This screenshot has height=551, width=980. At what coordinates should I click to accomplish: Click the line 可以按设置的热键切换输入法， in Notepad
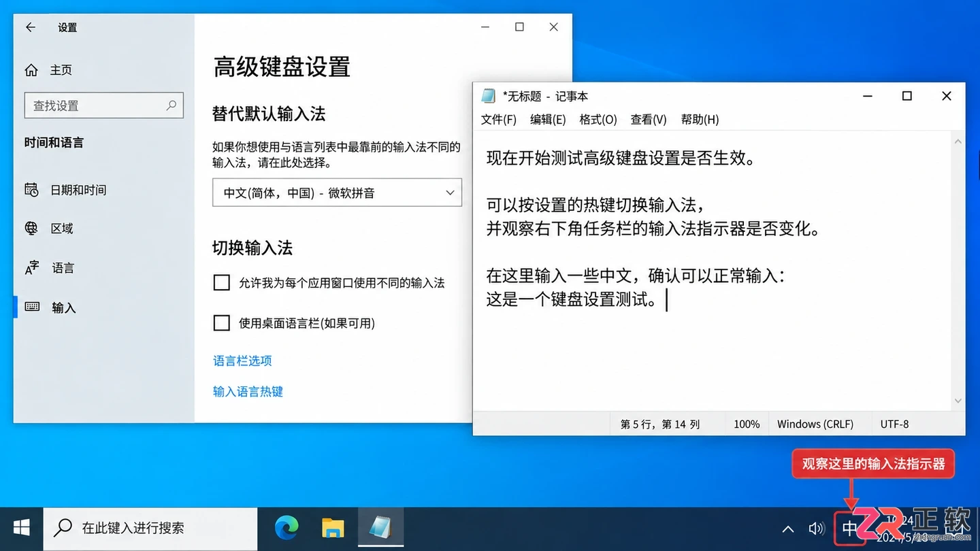595,205
